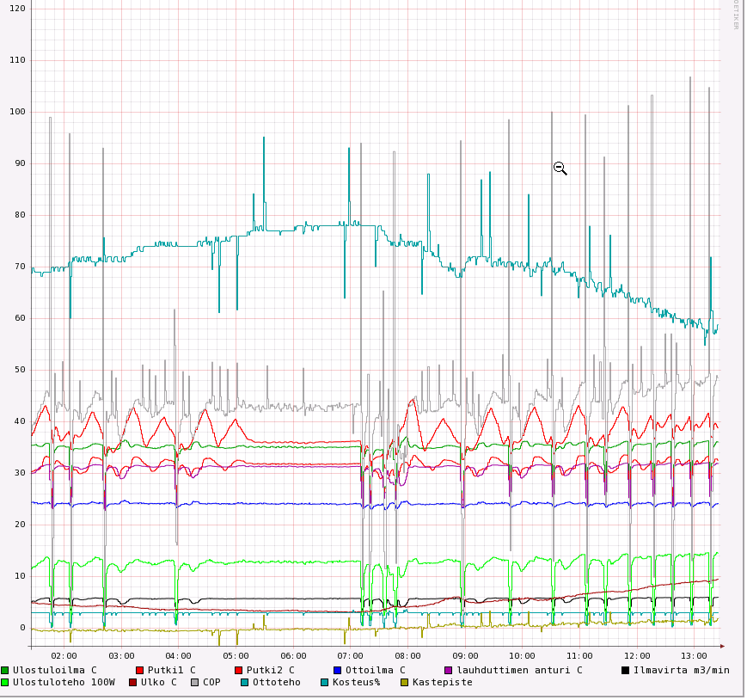Click the lauhduttimen anturi C legend label

point(520,672)
